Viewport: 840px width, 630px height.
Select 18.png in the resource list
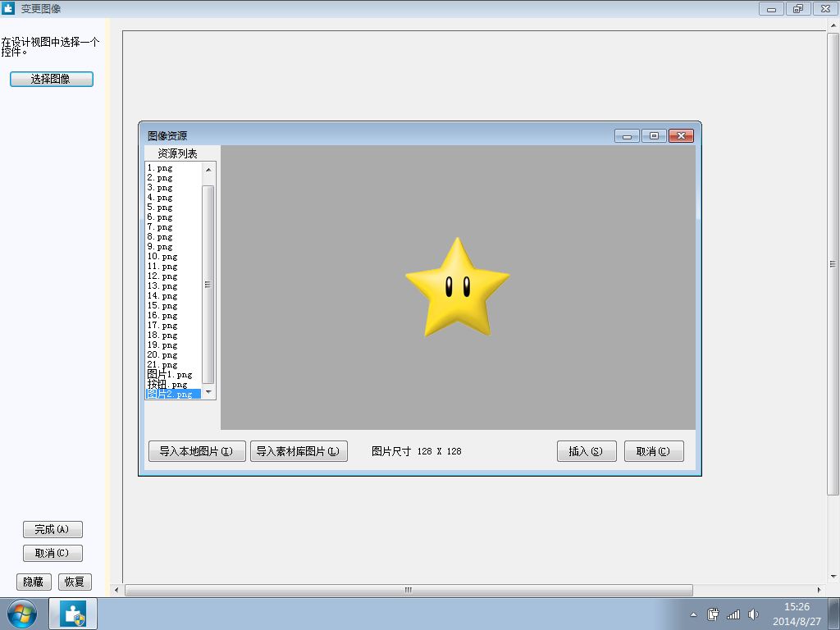point(173,335)
